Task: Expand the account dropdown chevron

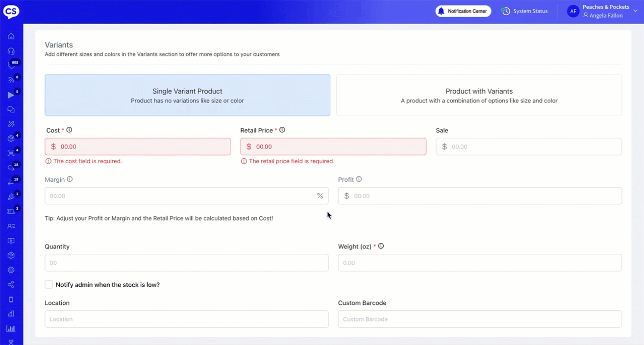Action: [635, 11]
